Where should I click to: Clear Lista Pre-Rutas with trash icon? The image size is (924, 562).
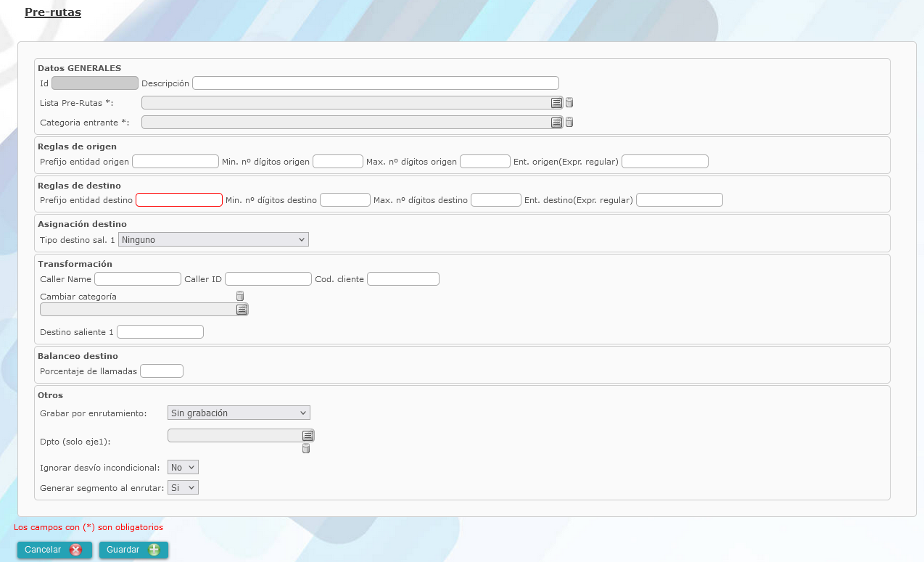tap(569, 103)
